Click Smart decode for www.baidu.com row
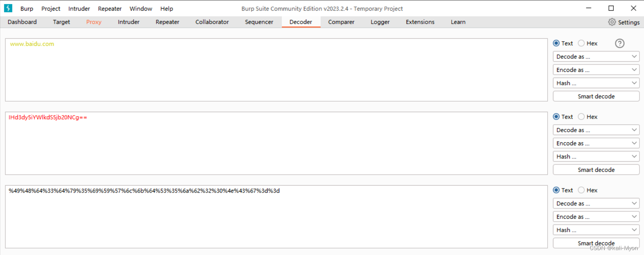Screen dimensions: 644x255 (596, 96)
